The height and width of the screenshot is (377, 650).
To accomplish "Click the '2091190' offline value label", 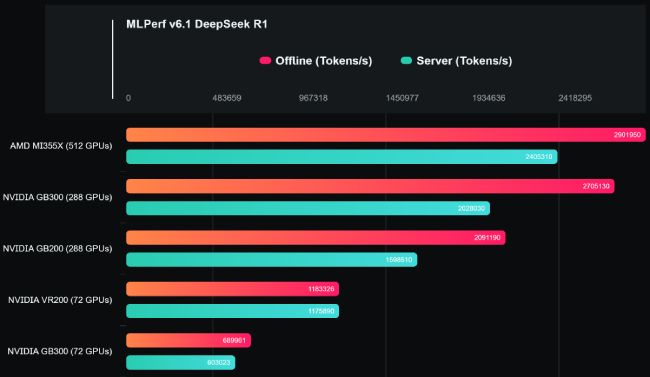I will pos(488,238).
